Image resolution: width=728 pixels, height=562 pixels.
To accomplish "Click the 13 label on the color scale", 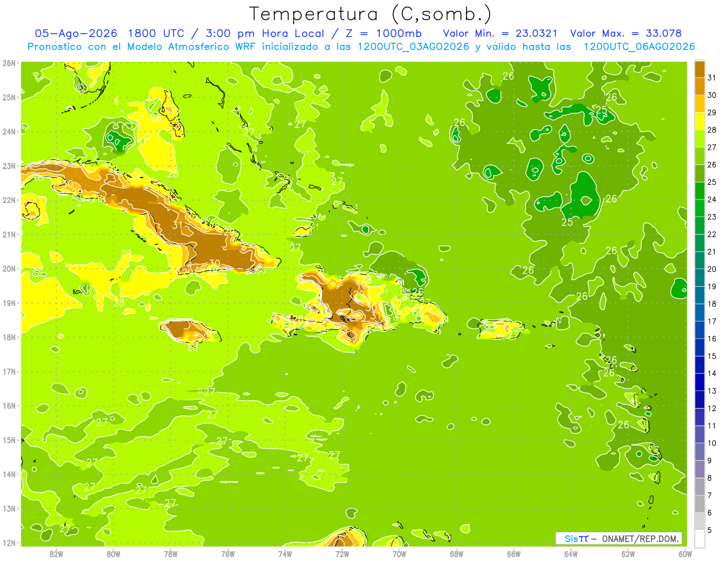I will point(712,390).
